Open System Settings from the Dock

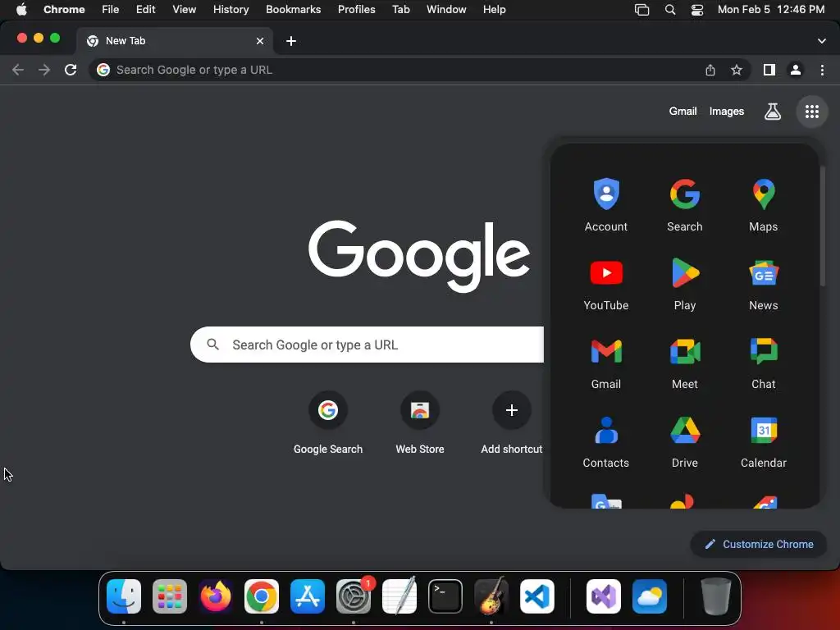(x=354, y=596)
